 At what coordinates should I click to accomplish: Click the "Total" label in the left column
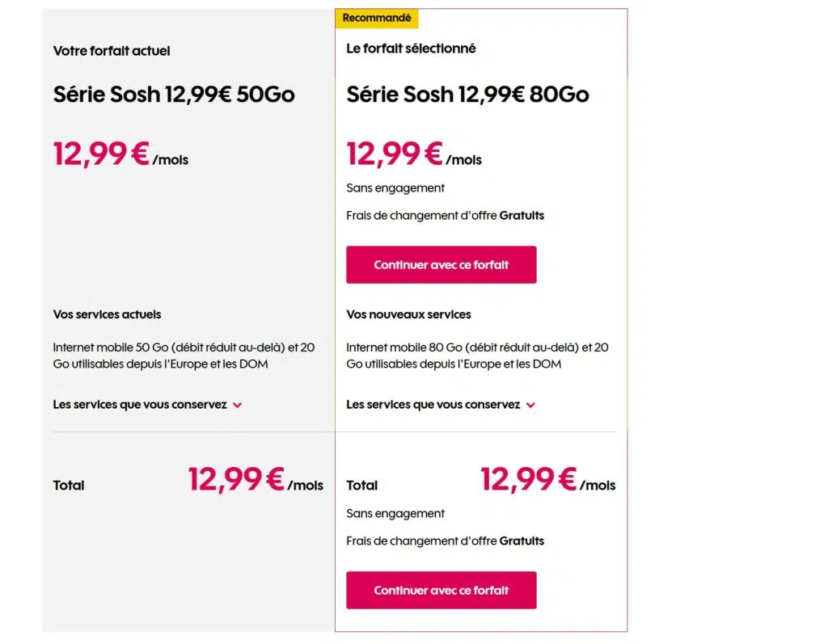(x=68, y=485)
